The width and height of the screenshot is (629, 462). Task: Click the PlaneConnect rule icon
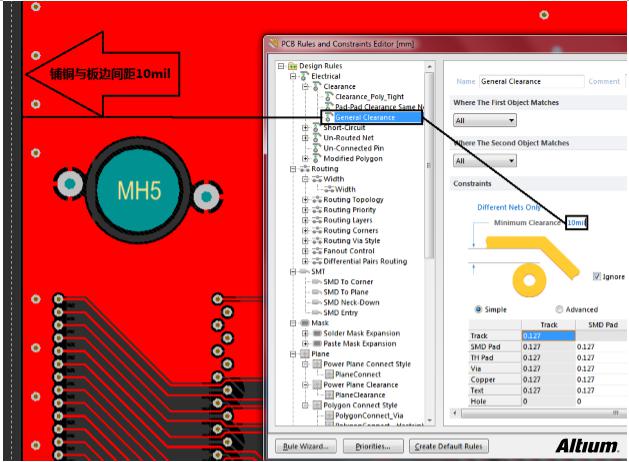(x=328, y=374)
